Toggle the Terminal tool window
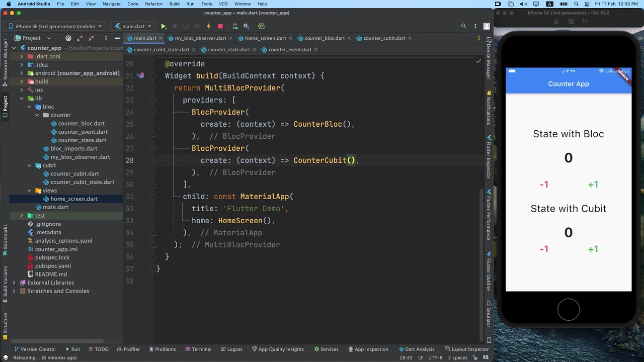Viewport: 644px width, 362px height. point(198,349)
